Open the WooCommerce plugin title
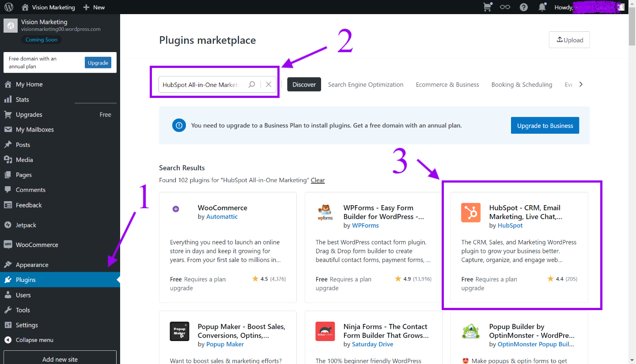Screen dimensions: 636x364 pyautogui.click(x=223, y=208)
